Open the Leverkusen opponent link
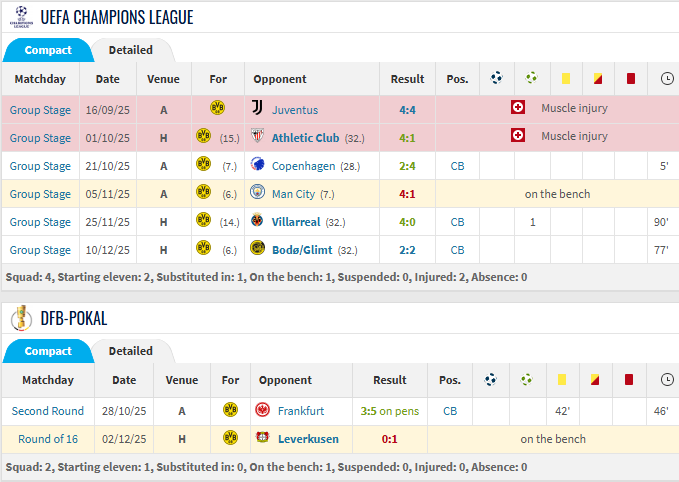 pos(308,439)
